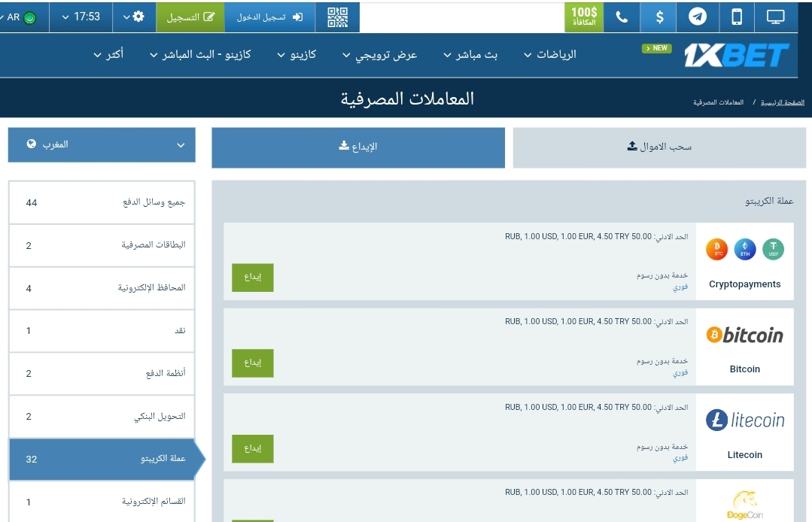Image resolution: width=812 pixels, height=522 pixels.
Task: Select جميع وسائل الدفع category
Action: click(x=102, y=202)
